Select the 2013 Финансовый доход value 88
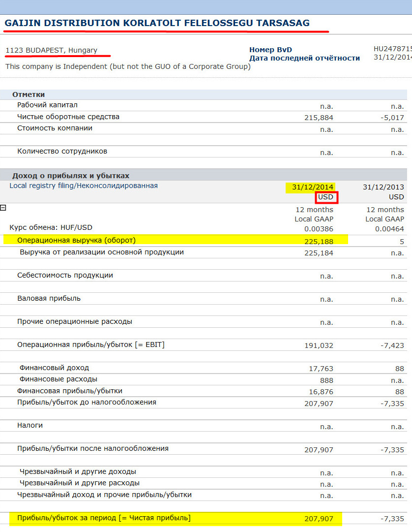This screenshot has width=412, height=532. tap(400, 369)
